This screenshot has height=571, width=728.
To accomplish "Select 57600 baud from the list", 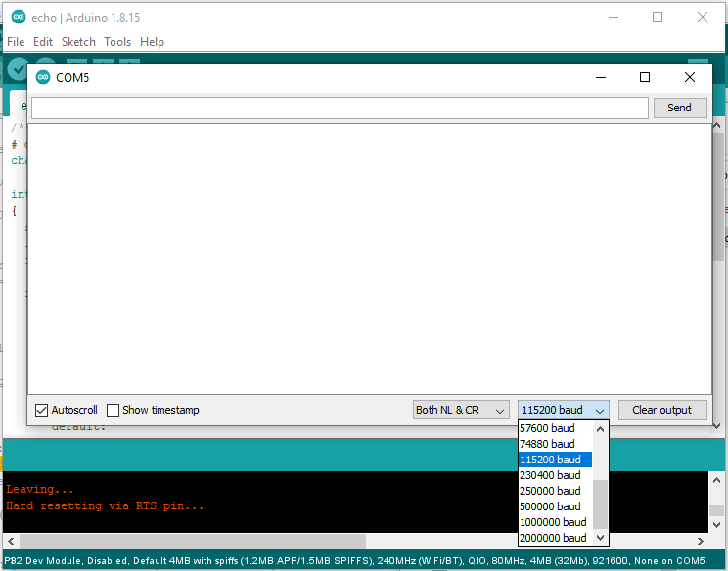I will (x=555, y=428).
